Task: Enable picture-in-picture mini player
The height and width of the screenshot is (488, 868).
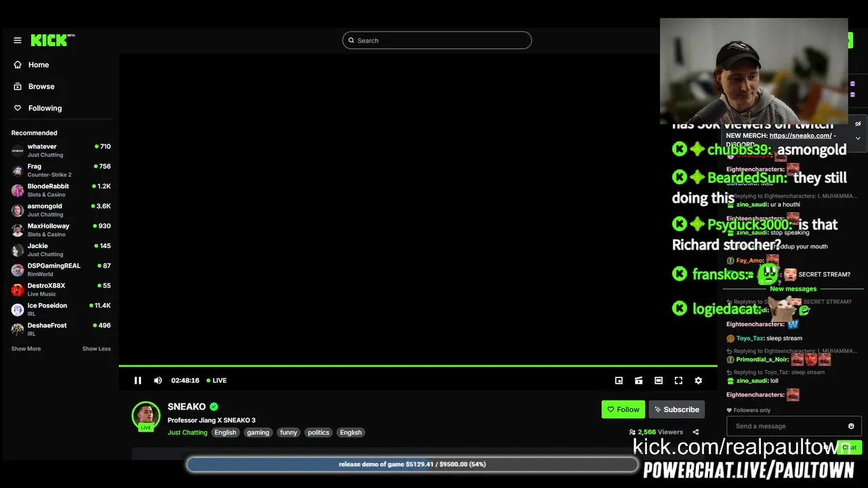Action: point(618,381)
